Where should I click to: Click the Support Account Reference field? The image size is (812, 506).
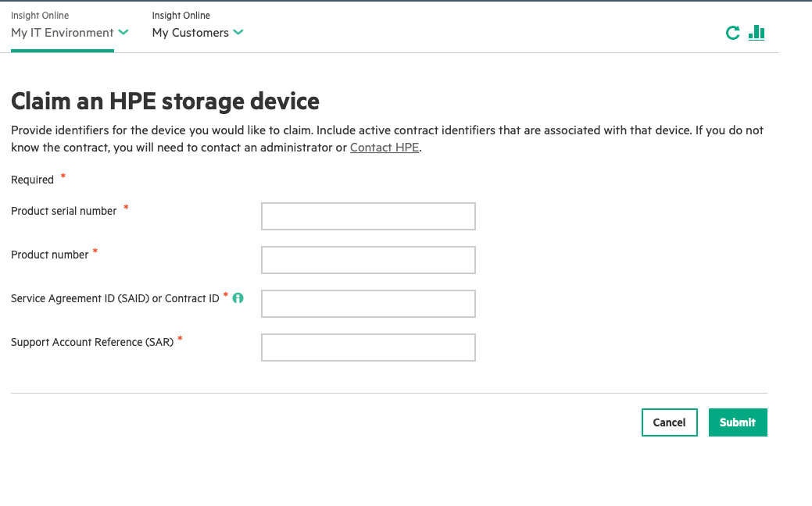point(368,347)
